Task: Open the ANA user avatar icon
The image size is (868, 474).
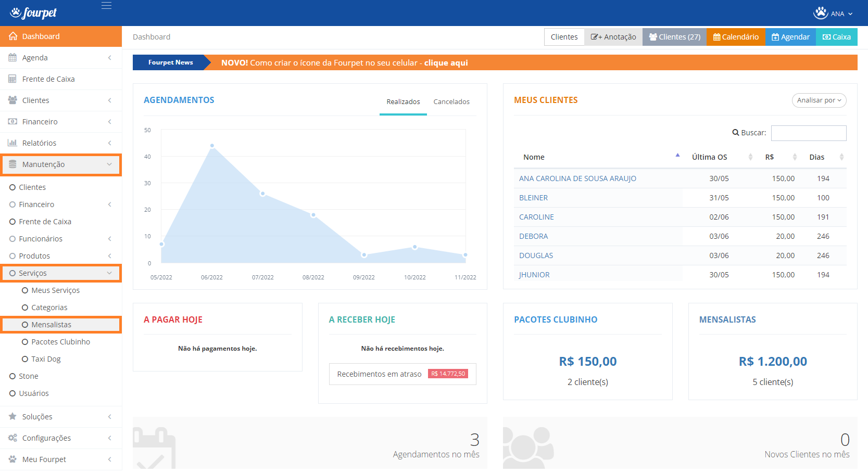Action: click(x=821, y=13)
